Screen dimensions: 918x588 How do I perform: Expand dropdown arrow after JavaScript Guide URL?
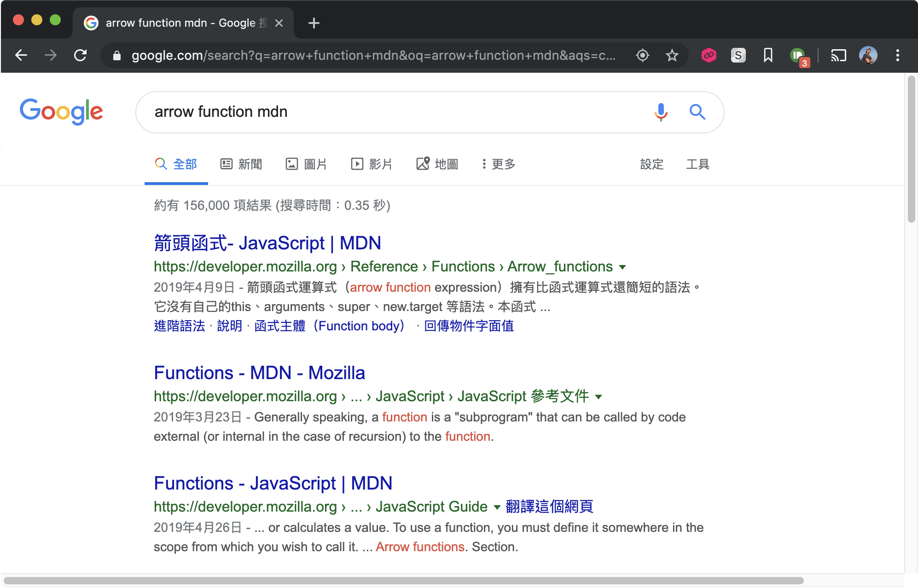pos(497,507)
